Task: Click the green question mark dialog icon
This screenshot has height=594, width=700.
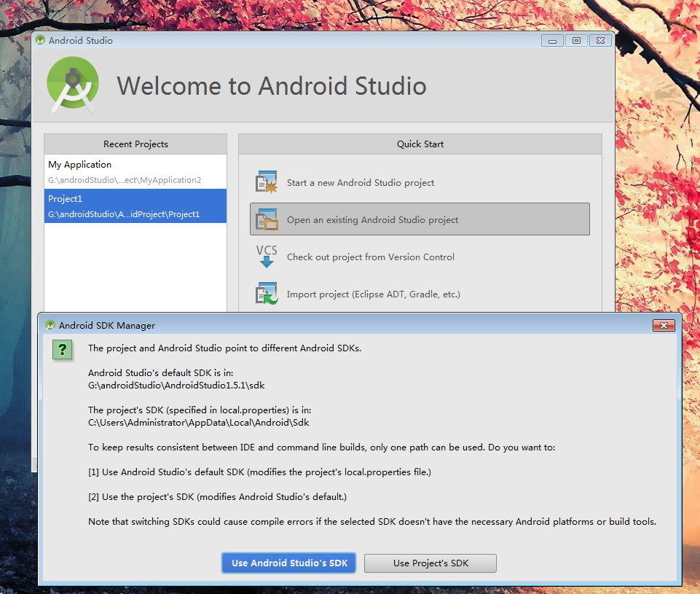Action: [63, 349]
